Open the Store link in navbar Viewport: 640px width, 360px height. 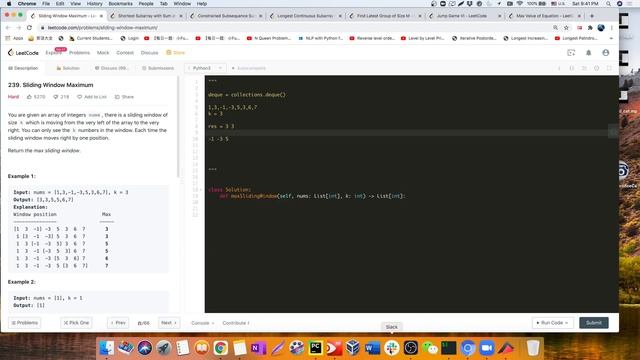pyautogui.click(x=176, y=53)
